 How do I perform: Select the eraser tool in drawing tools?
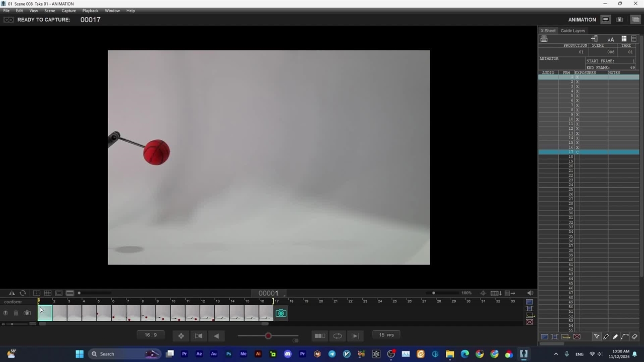[x=634, y=337]
